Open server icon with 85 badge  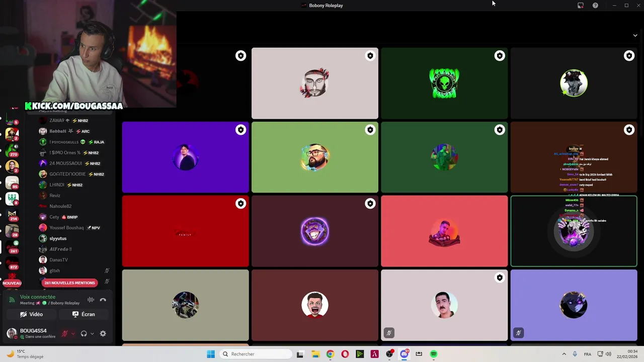coord(12,182)
